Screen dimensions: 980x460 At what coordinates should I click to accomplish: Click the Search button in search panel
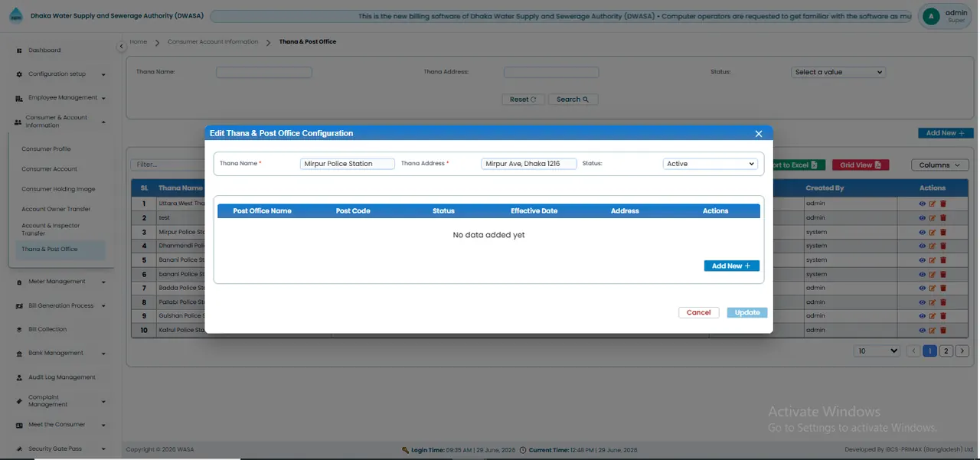[573, 100]
